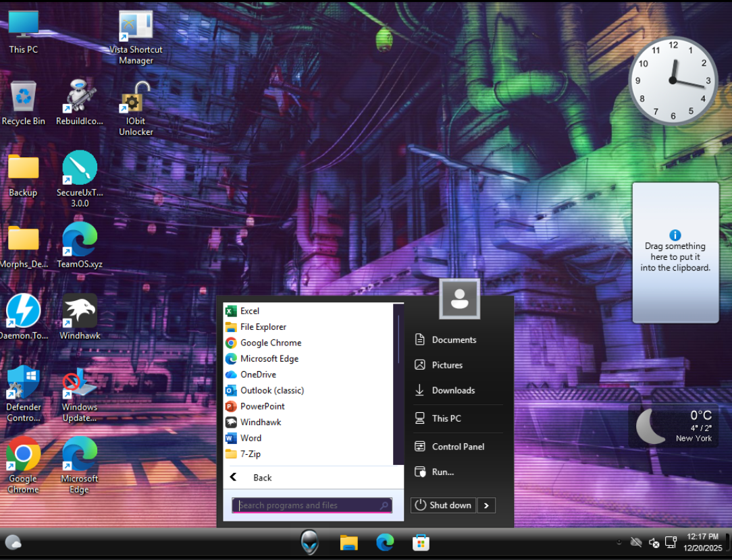
Task: Launch Excel from the Start menu
Action: tap(309, 311)
